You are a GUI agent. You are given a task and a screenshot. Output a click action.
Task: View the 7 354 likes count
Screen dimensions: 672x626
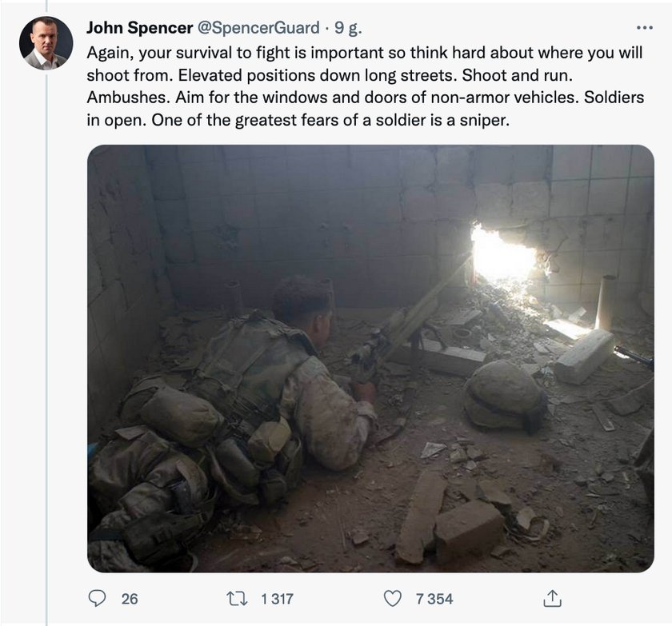pyautogui.click(x=434, y=599)
